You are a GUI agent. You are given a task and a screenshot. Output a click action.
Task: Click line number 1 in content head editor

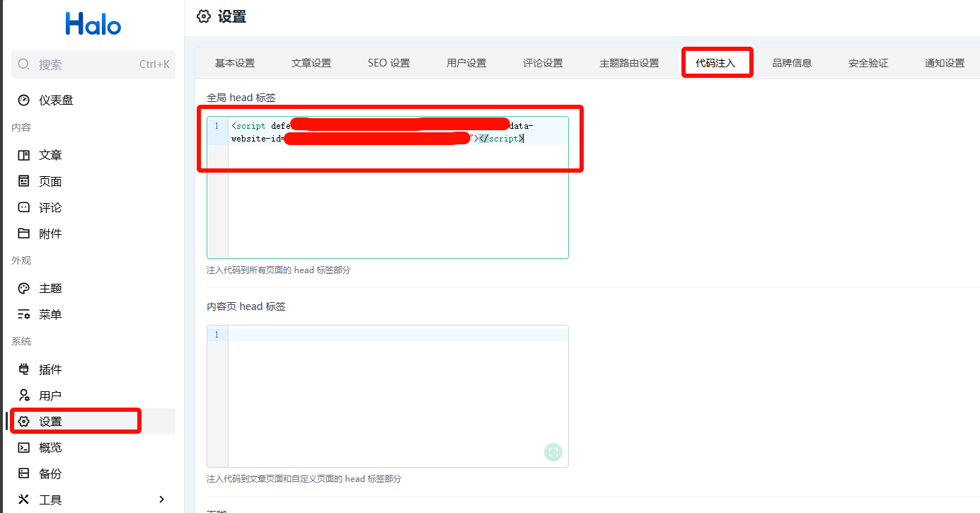[x=217, y=335]
